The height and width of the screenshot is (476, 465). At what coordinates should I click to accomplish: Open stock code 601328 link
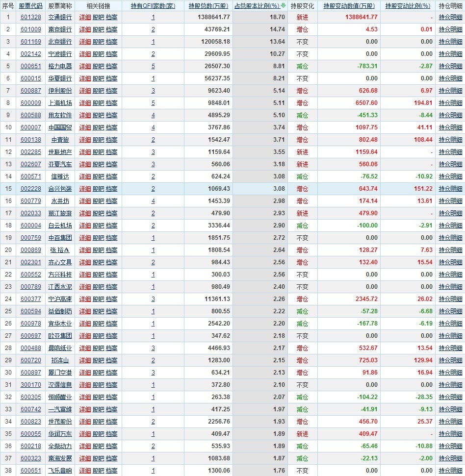[31, 17]
